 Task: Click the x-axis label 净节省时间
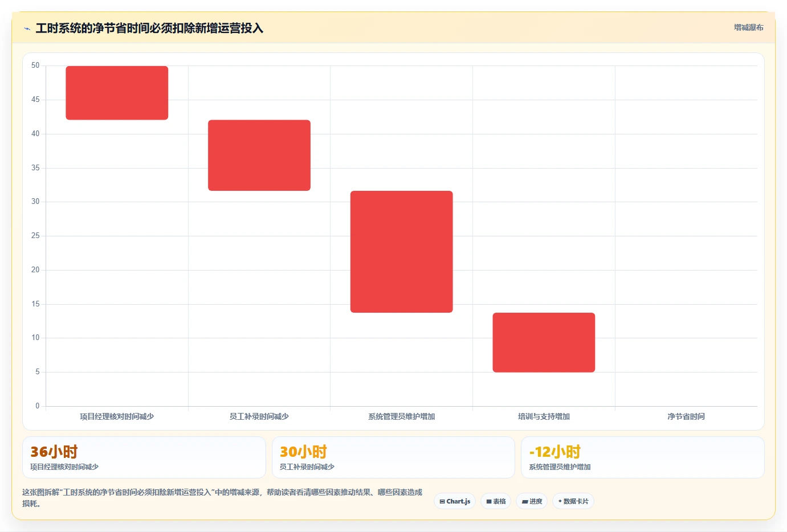coord(686,416)
